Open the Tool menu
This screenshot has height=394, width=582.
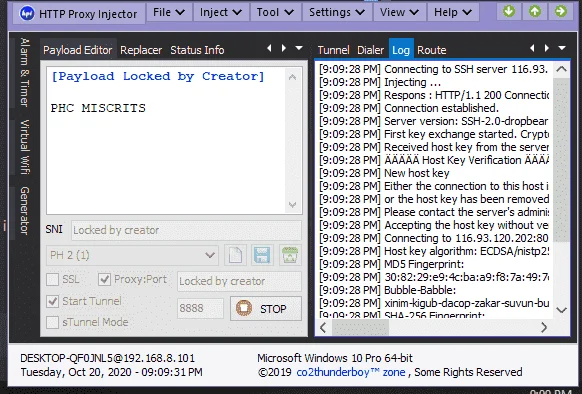pos(275,12)
